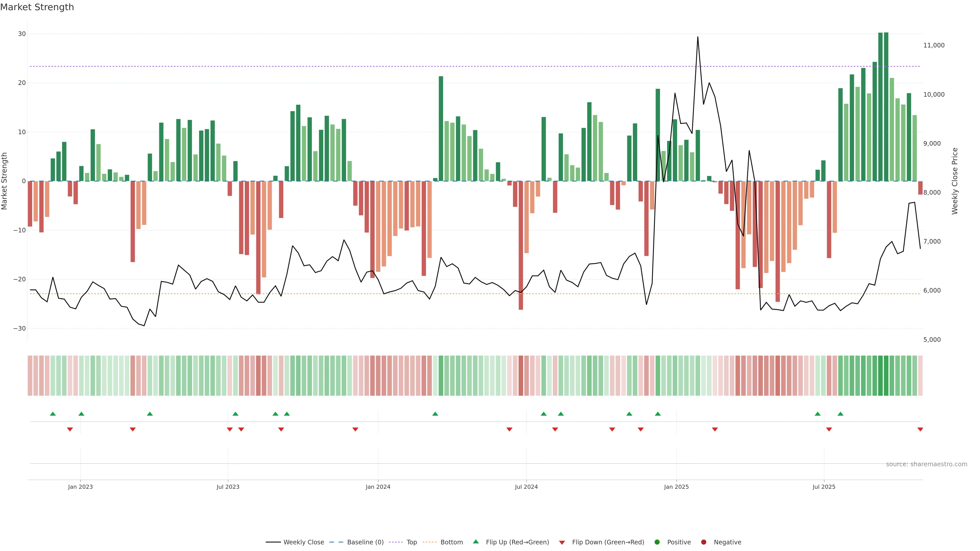The height and width of the screenshot is (551, 980).
Task: Open the sharemaestro.com source link
Action: pyautogui.click(x=926, y=464)
